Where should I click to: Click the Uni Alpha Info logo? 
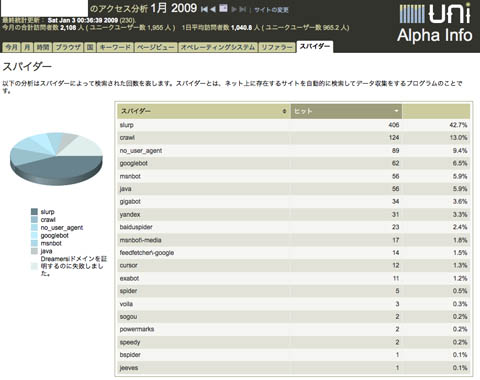pos(435,22)
